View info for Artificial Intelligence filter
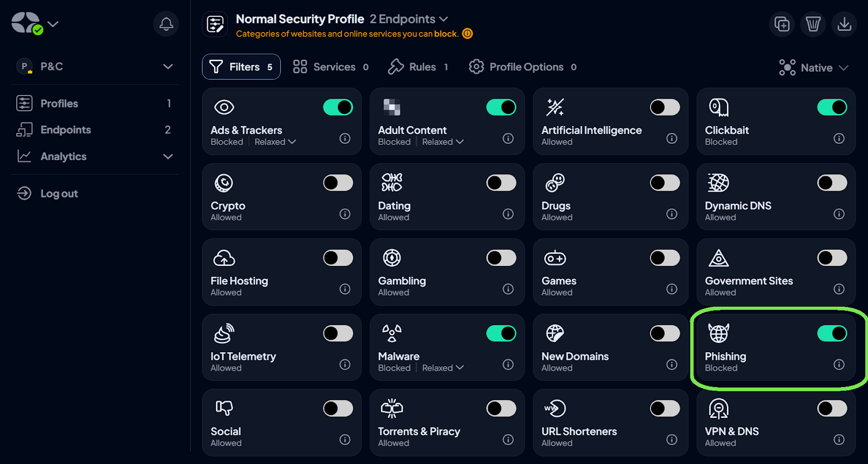This screenshot has height=464, width=868. point(672,138)
